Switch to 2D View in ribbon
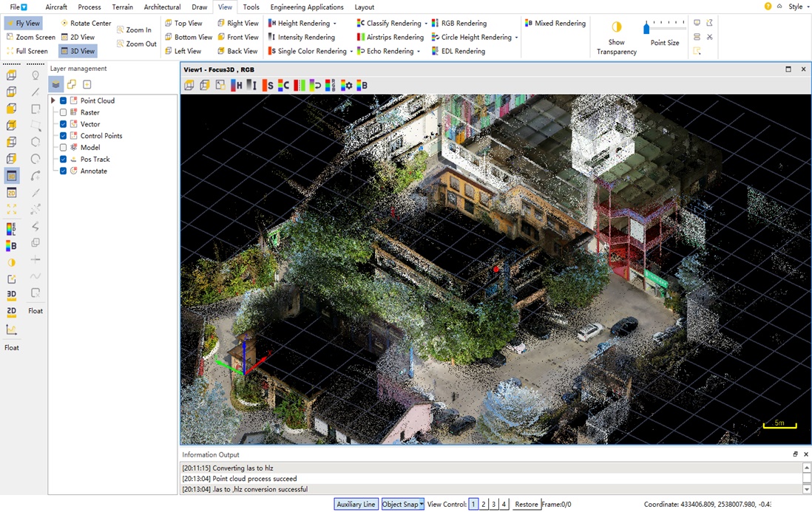Viewport: 812px width, 512px height. [x=78, y=37]
